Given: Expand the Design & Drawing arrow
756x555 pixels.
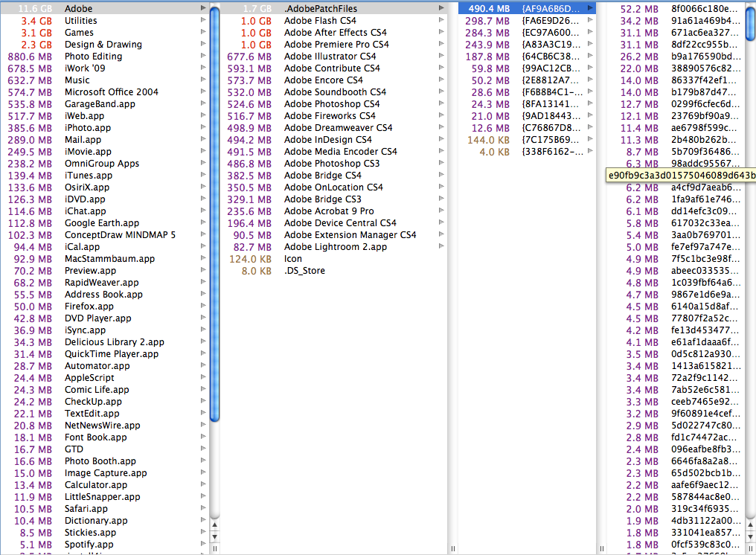Looking at the screenshot, I should point(203,43).
